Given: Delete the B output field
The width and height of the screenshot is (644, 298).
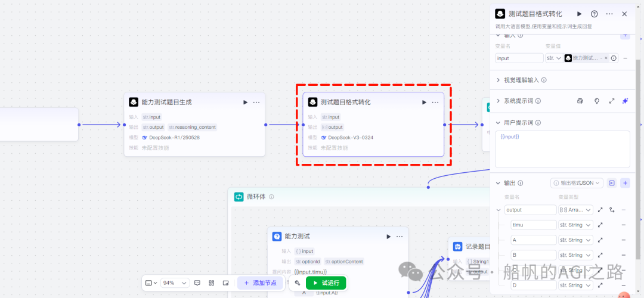Looking at the screenshot, I should [x=624, y=255].
